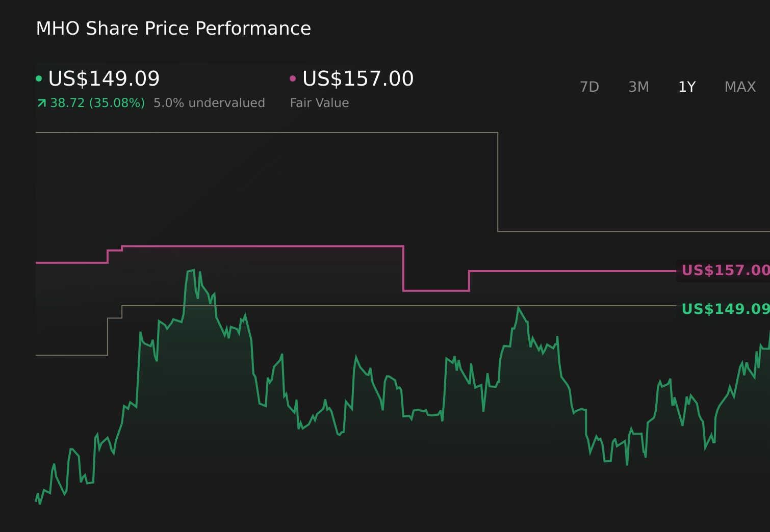The image size is (770, 532).
Task: Click the 38.72 (35.08%) change value
Action: pos(97,103)
